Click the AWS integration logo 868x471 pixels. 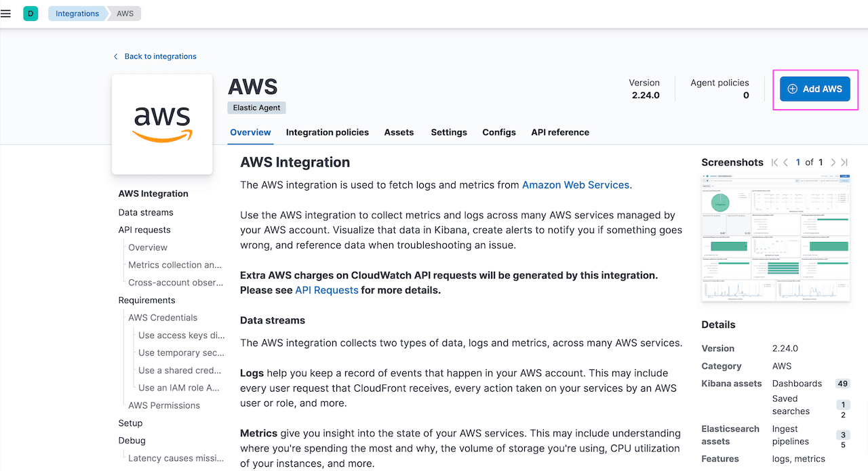(x=162, y=124)
